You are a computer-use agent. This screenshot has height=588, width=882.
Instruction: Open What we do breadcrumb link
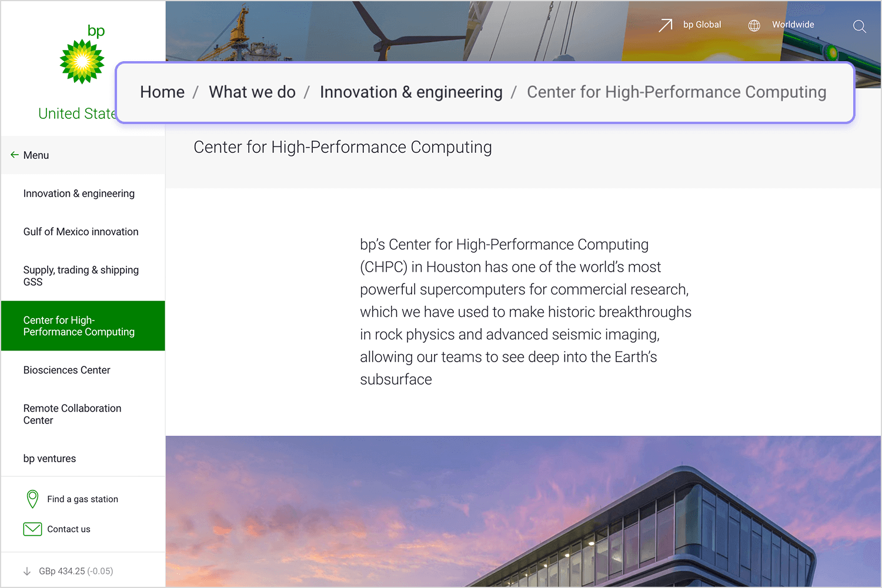pos(252,92)
